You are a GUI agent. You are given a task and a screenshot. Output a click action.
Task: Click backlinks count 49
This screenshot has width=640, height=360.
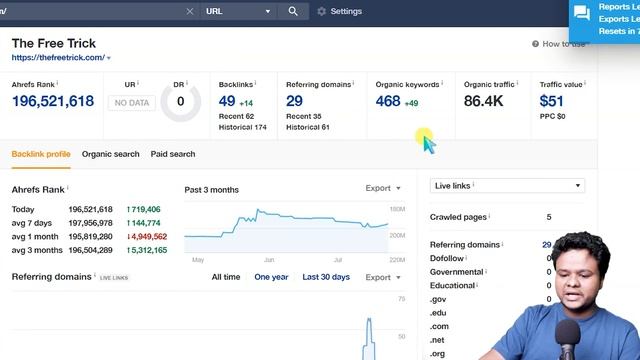coord(227,101)
